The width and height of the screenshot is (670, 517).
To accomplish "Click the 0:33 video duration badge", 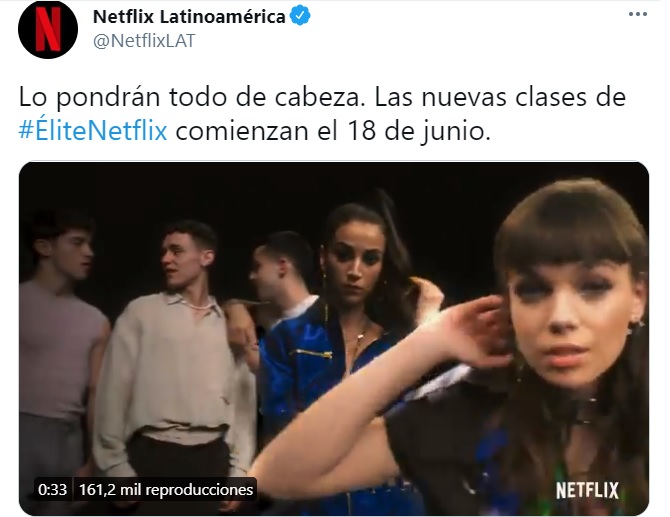I will coord(52,490).
